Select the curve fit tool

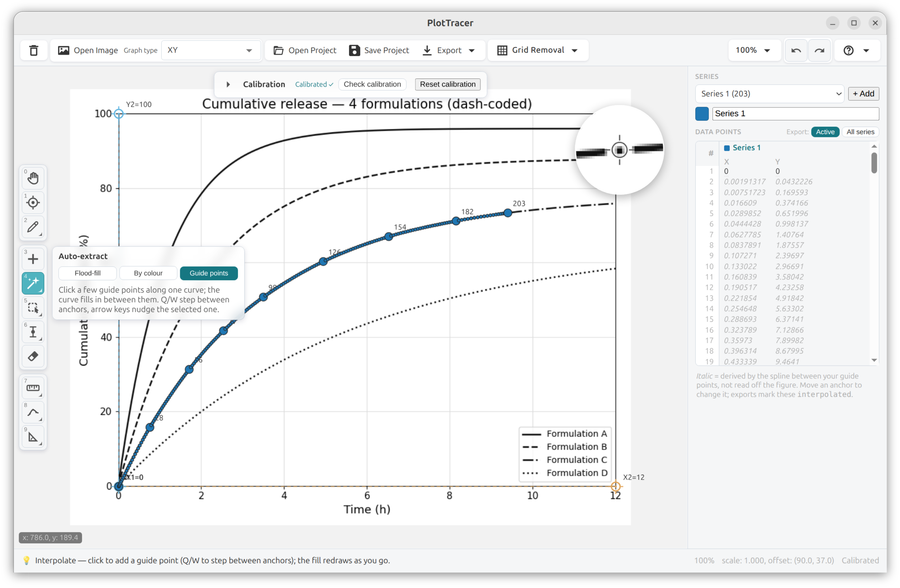[33, 412]
